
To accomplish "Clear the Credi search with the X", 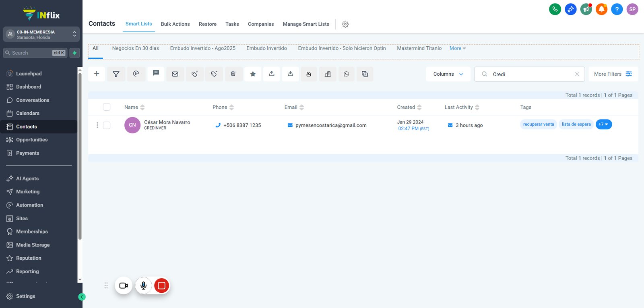I will 577,74.
